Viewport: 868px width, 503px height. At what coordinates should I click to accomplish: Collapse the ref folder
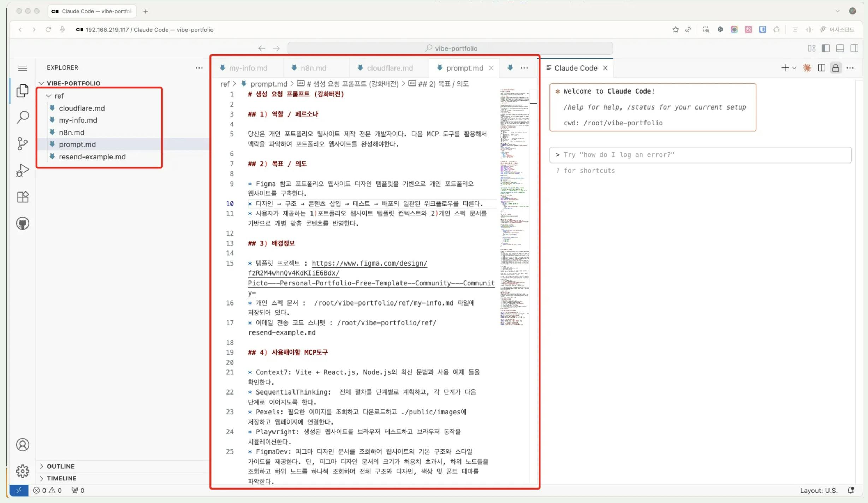coord(59,96)
